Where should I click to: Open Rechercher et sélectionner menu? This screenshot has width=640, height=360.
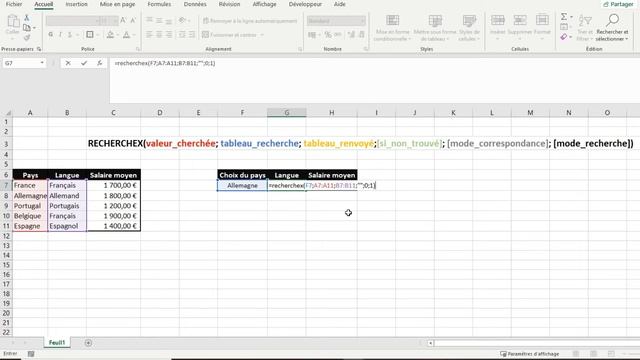[x=612, y=28]
